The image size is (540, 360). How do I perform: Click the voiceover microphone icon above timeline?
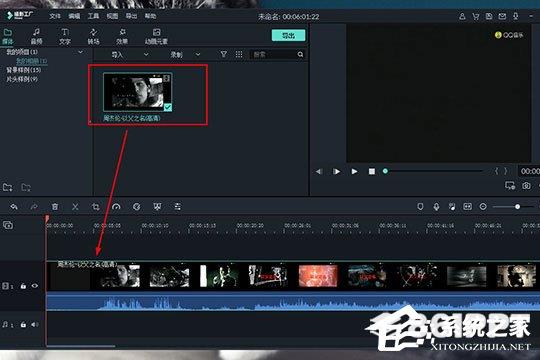tap(436, 207)
